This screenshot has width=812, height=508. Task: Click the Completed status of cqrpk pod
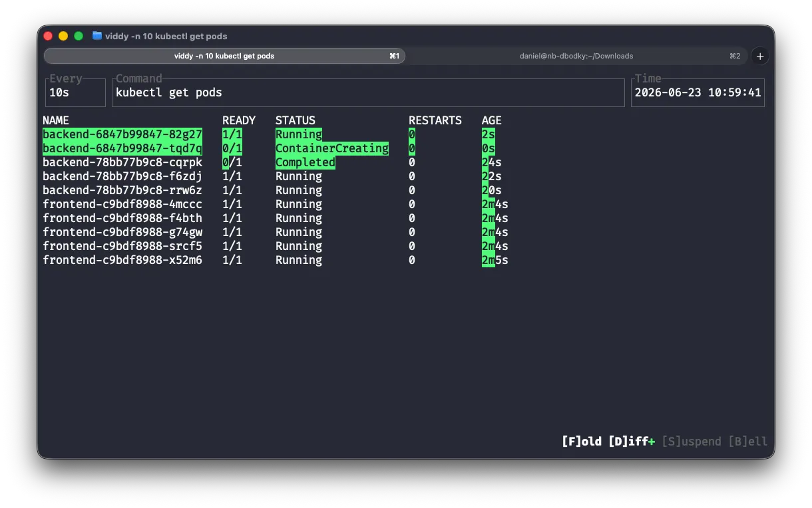305,162
